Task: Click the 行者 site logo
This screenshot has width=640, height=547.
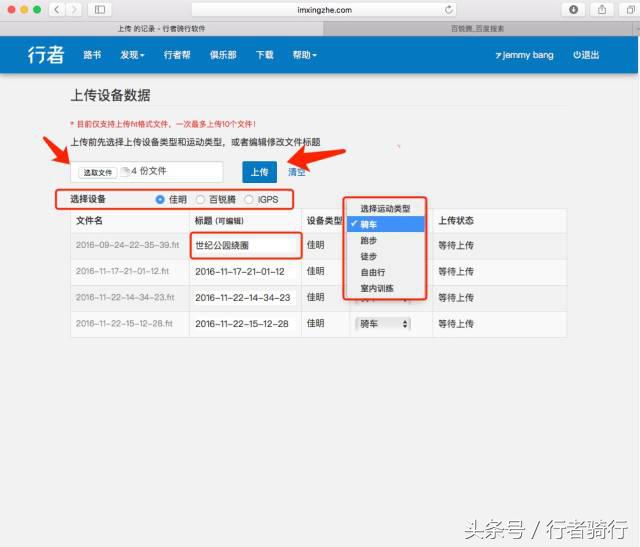Action: tap(46, 55)
